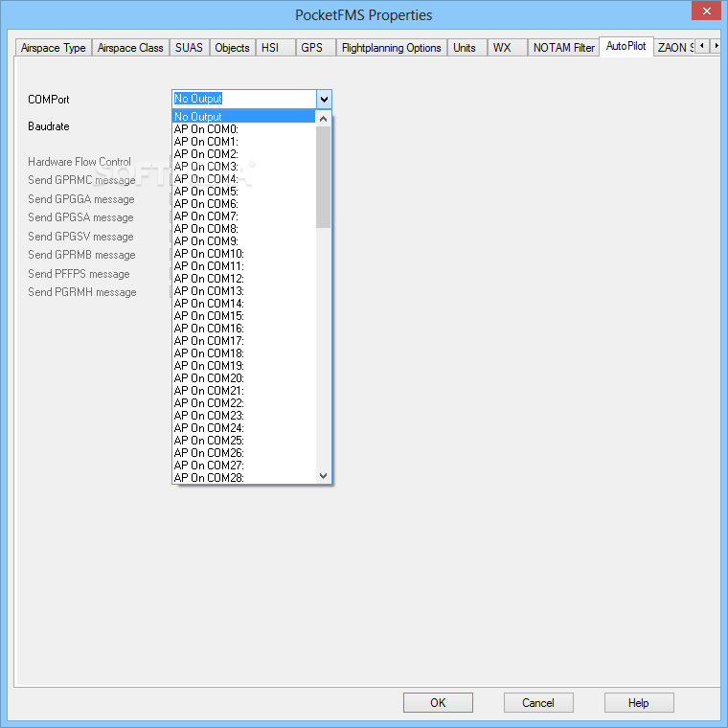Choose AP On COM21: from dropdown
This screenshot has width=728, height=728.
tap(243, 391)
